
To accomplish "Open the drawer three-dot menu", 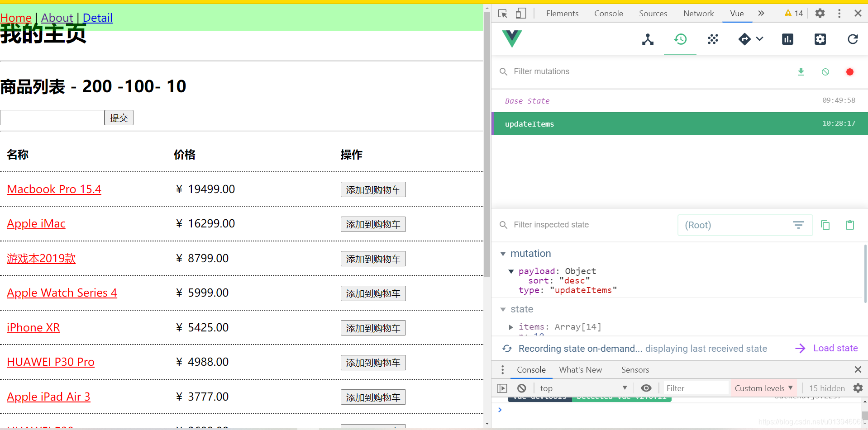I will pyautogui.click(x=502, y=370).
